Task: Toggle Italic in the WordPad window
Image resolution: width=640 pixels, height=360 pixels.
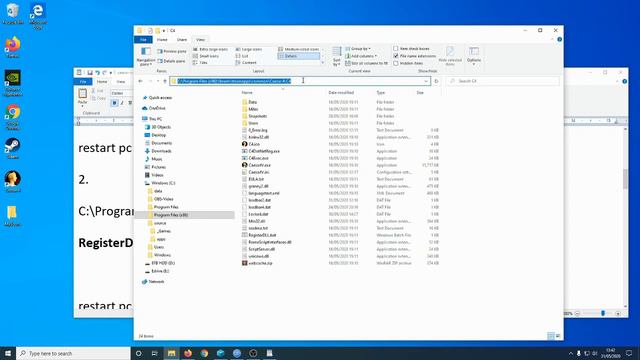Action: tap(122, 103)
